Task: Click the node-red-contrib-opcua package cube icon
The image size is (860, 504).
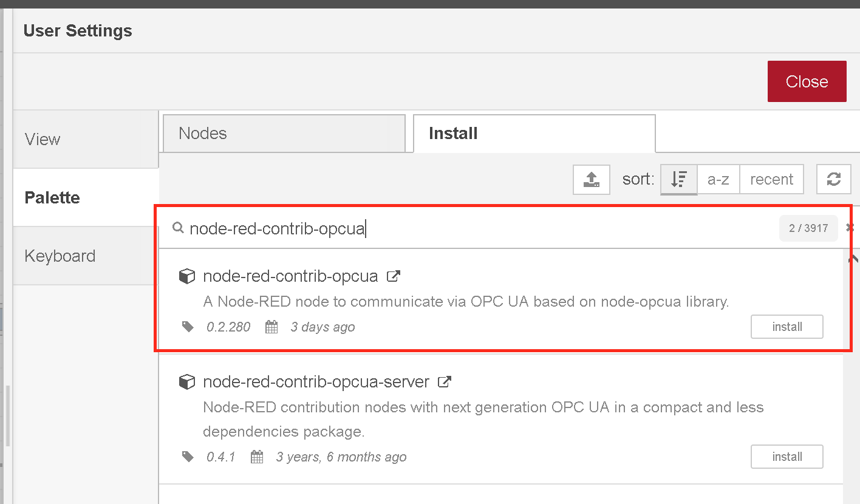Action: (x=186, y=276)
